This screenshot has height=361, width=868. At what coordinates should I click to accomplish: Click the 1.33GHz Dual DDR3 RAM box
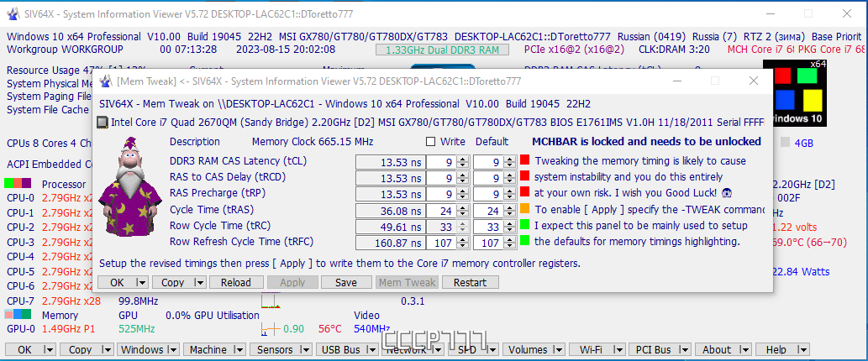click(442, 50)
